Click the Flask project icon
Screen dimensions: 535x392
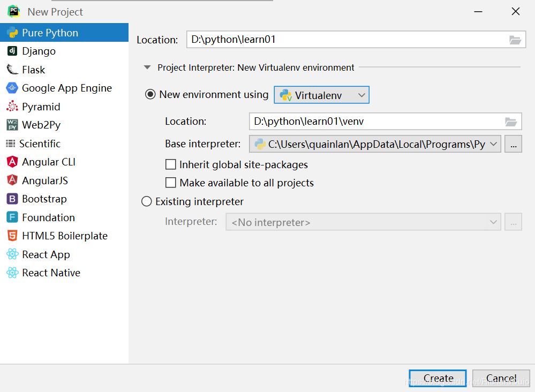click(x=12, y=70)
